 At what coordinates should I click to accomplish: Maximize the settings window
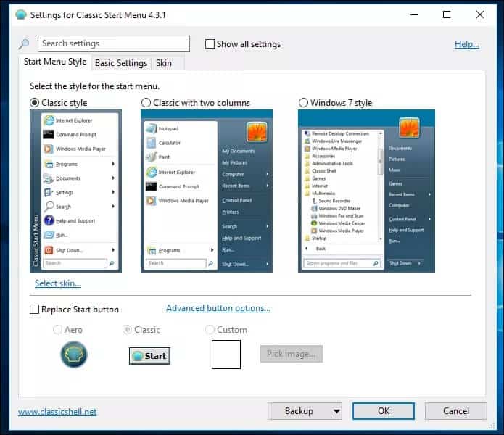447,14
